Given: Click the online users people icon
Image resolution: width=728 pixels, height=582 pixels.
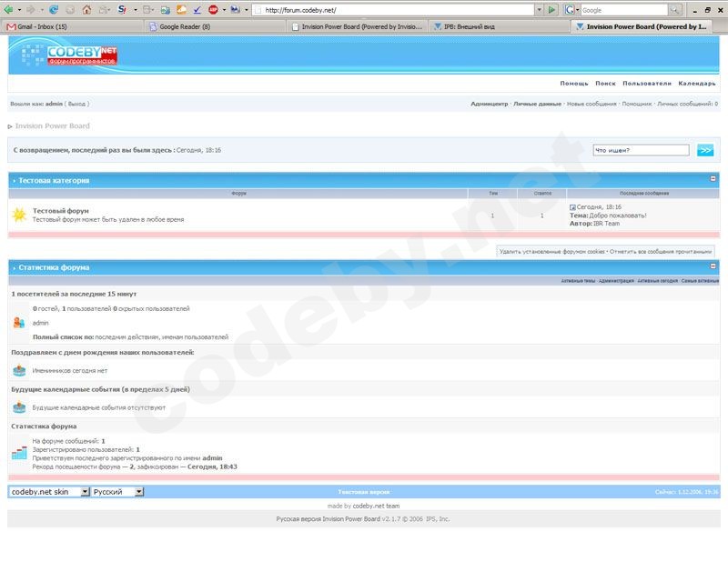Looking at the screenshot, I should (x=19, y=323).
